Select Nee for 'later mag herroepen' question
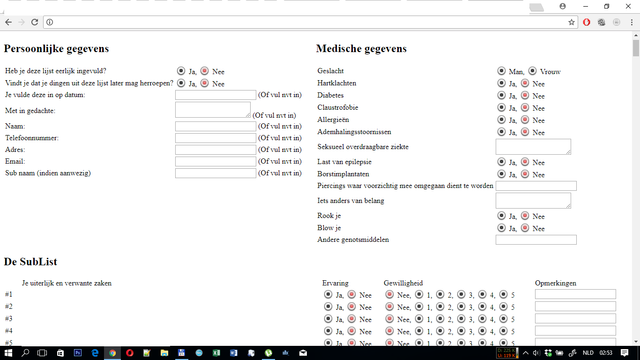Viewport: 640px width, 360px height. pyautogui.click(x=204, y=83)
